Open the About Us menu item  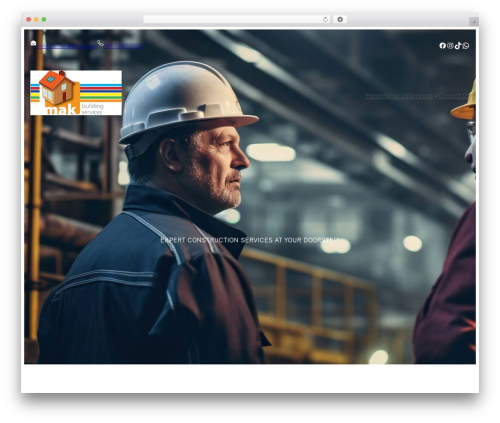395,96
